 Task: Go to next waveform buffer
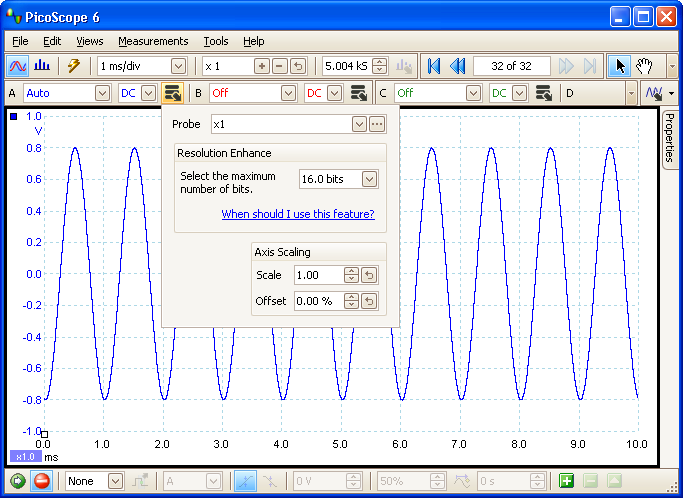tap(566, 66)
